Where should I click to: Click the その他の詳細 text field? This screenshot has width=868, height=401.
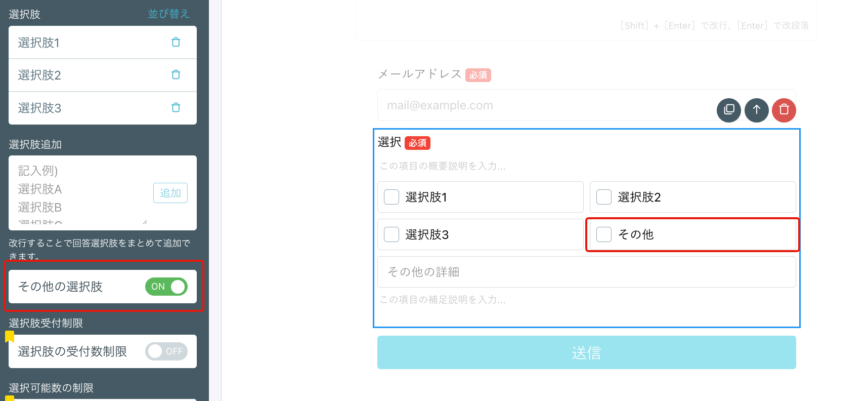[x=587, y=272]
